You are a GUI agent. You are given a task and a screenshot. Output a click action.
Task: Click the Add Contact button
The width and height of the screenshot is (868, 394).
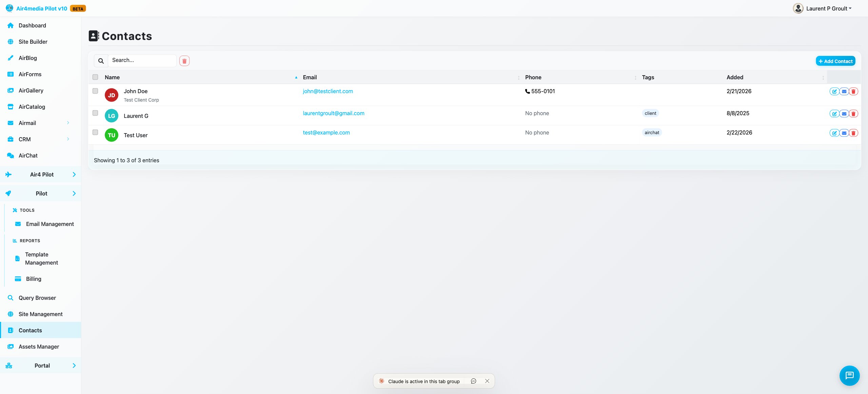point(835,61)
